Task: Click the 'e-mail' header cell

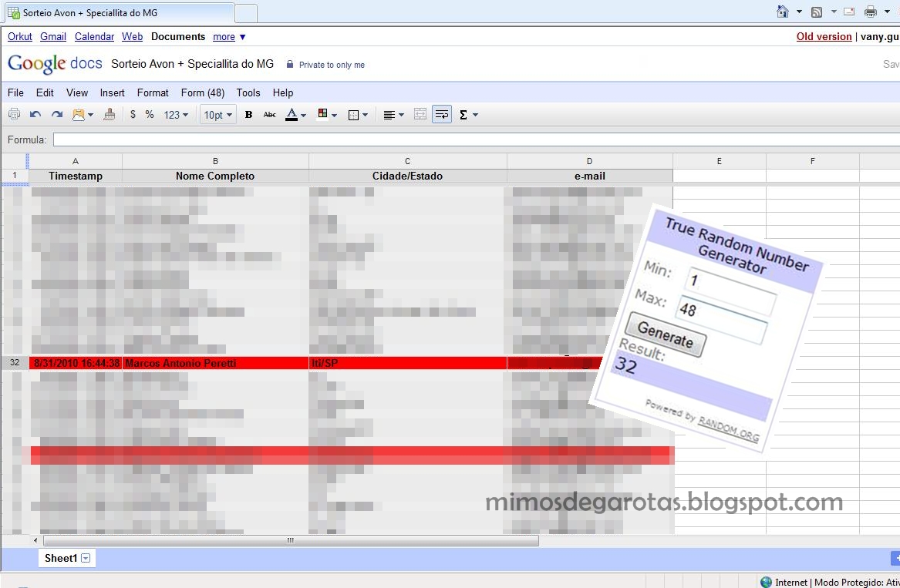Action: pos(589,176)
